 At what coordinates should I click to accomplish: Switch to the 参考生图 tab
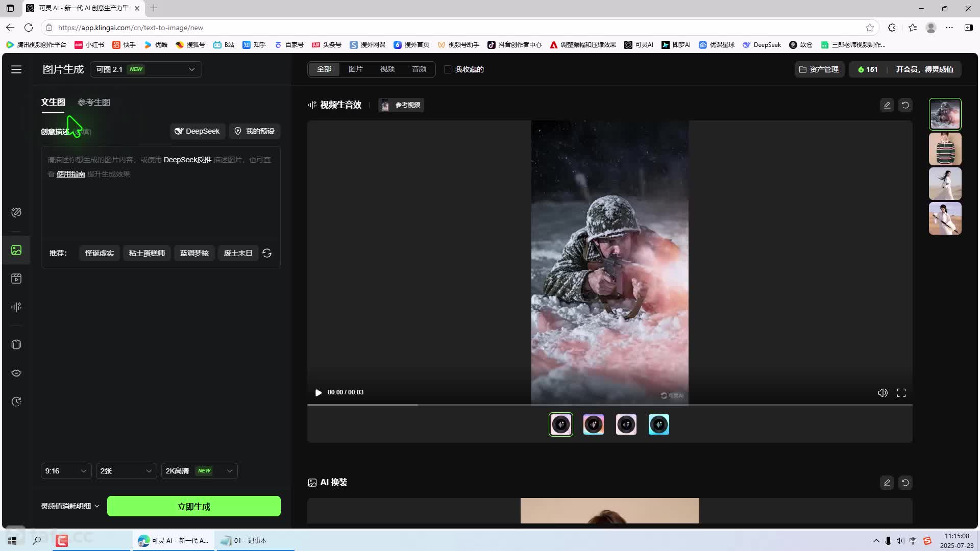tap(94, 102)
